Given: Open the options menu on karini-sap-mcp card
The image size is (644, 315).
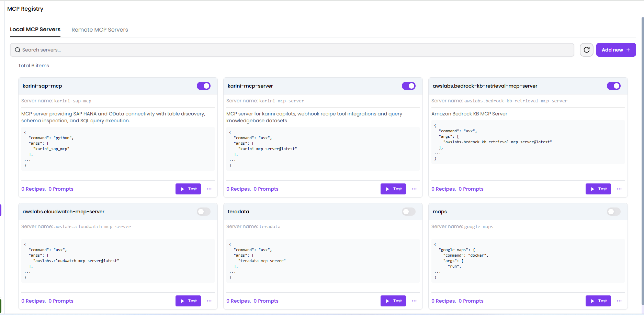Looking at the screenshot, I should pos(209,189).
